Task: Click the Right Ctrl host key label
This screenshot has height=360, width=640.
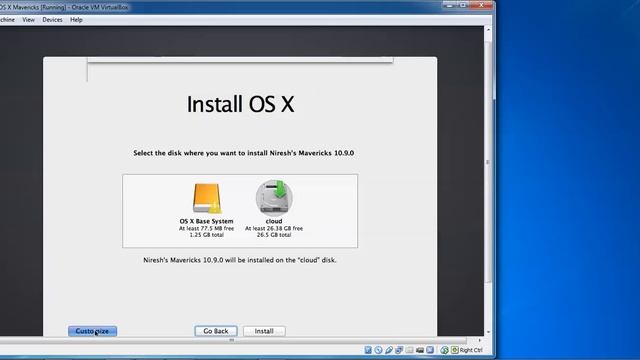Action: [471, 350]
